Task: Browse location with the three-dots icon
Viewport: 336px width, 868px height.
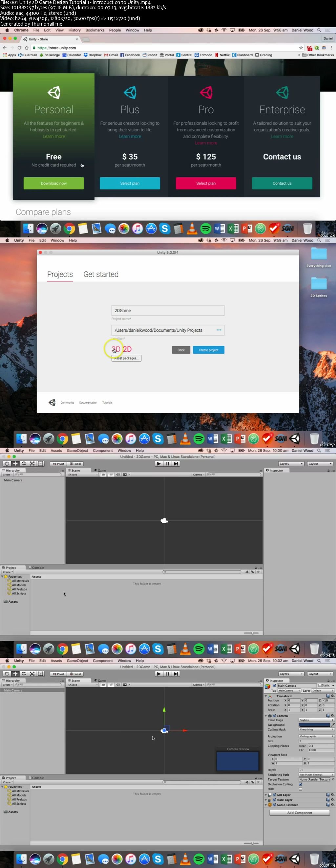Action: click(x=219, y=330)
